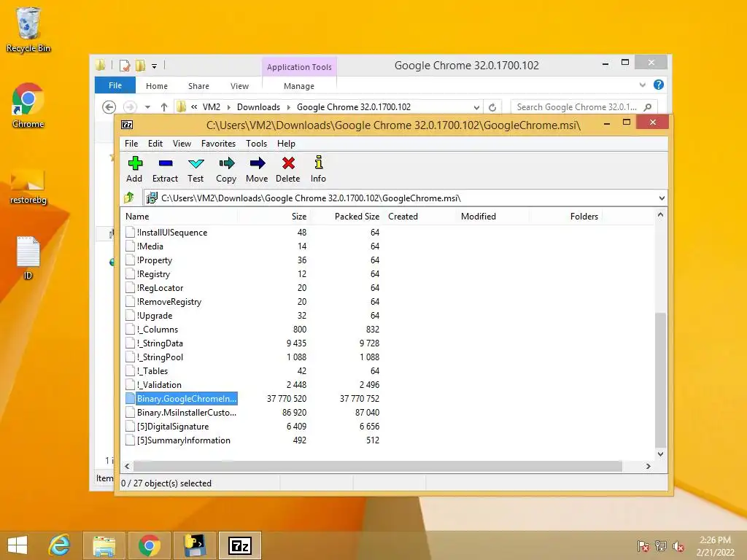Open the Help menu in 7-Zip
Viewport: 747px width, 560px height.
(x=286, y=144)
